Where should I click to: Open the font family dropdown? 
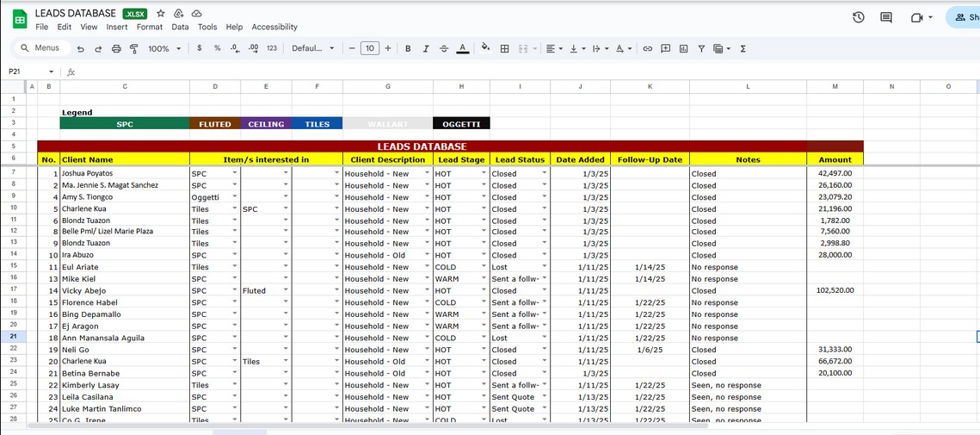[313, 48]
